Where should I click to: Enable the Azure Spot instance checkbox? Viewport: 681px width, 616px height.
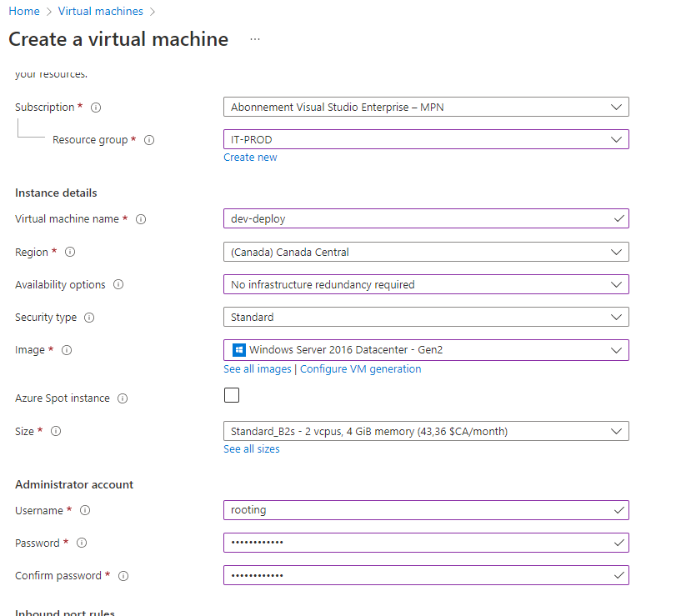pyautogui.click(x=232, y=395)
